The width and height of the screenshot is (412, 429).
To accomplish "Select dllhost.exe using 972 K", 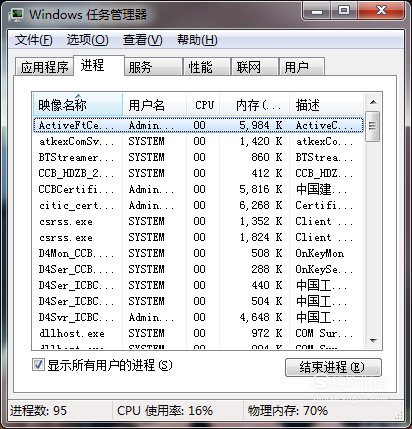I will (x=198, y=333).
